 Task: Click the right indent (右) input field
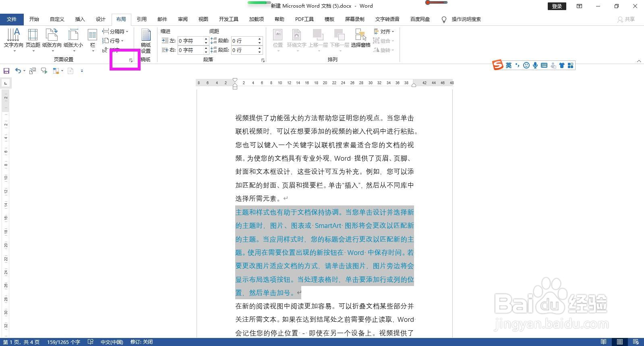[x=190, y=50]
